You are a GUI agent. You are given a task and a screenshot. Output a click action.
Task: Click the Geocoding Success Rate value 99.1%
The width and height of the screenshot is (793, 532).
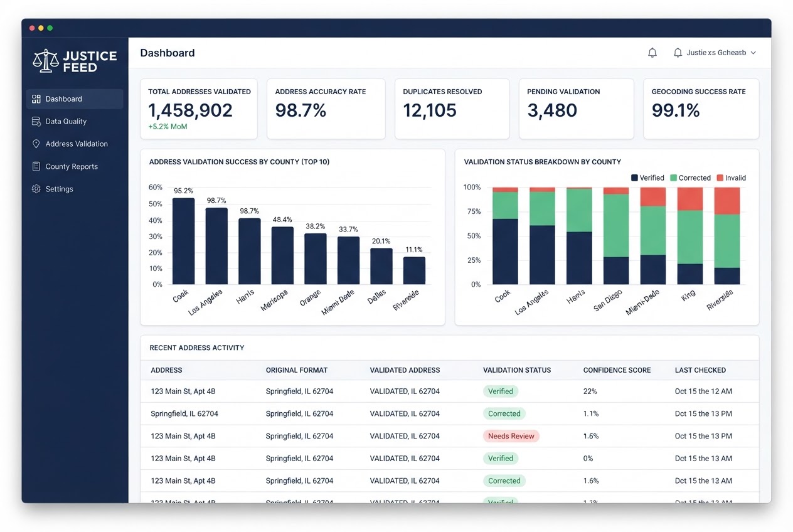click(x=676, y=110)
